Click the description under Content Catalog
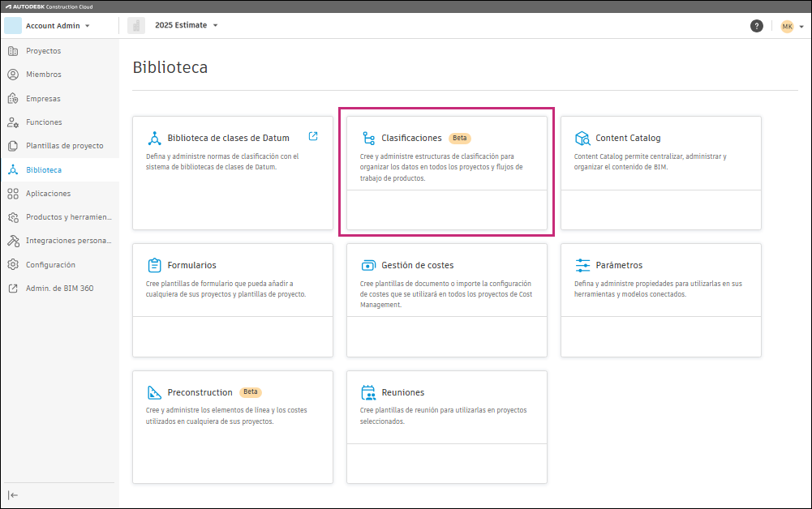Screen dimensions: 812x509 point(650,161)
